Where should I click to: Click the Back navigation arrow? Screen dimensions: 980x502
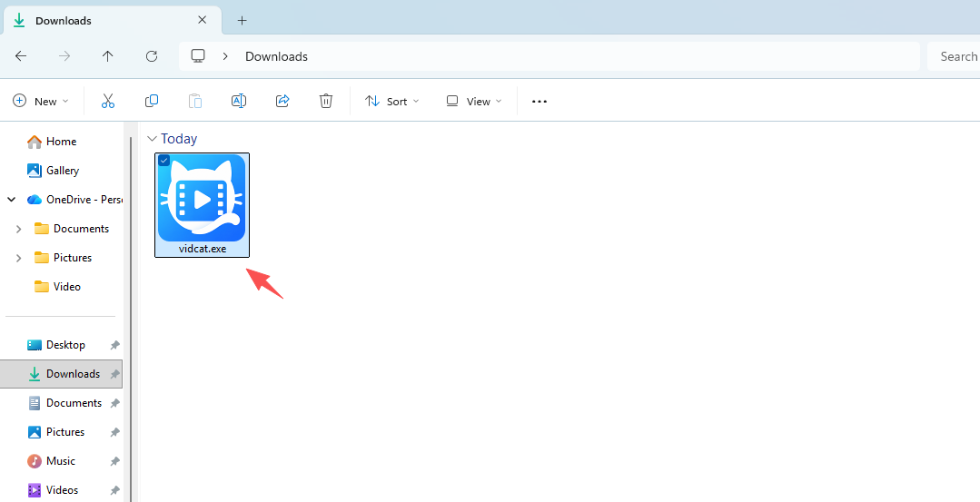pos(21,56)
